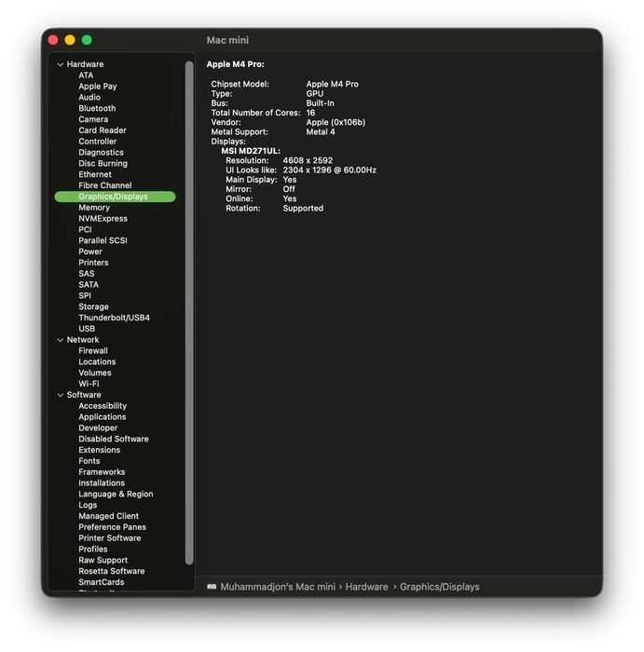
Task: Select Wi-Fi in the sidebar
Action: 89,384
